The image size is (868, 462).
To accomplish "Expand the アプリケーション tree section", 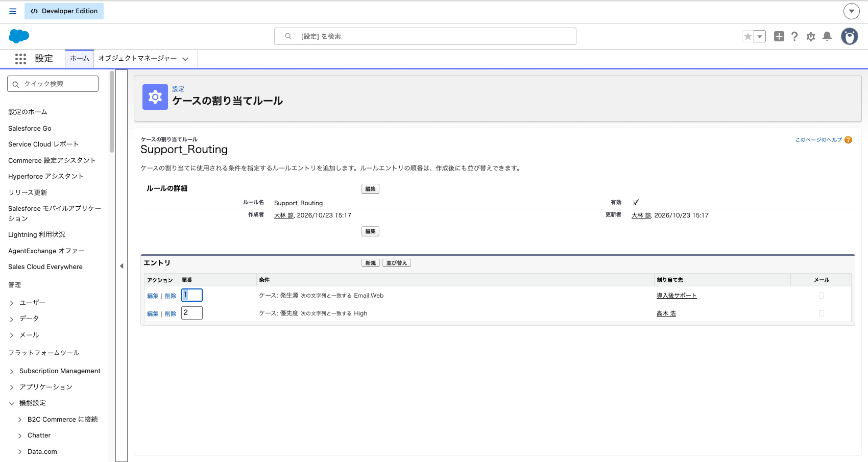I will (x=12, y=387).
